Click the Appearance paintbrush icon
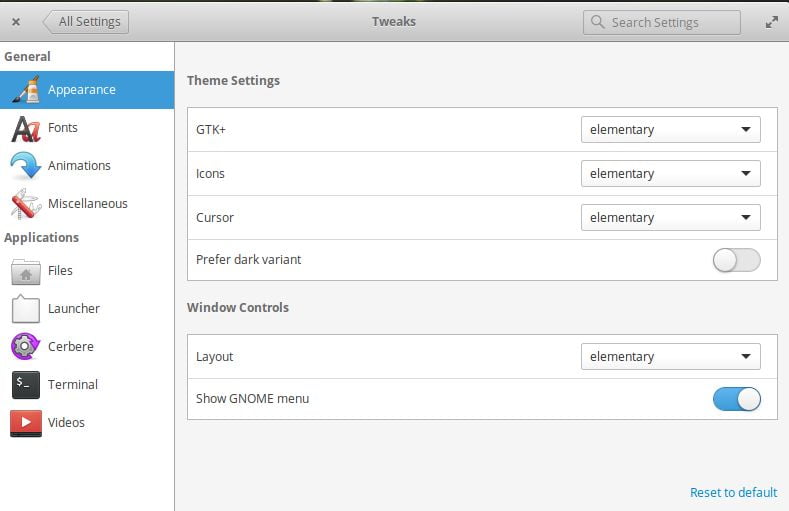789x511 pixels. [26, 90]
